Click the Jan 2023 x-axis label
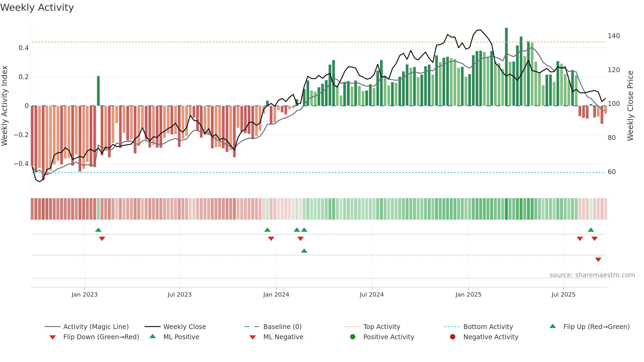 85,295
